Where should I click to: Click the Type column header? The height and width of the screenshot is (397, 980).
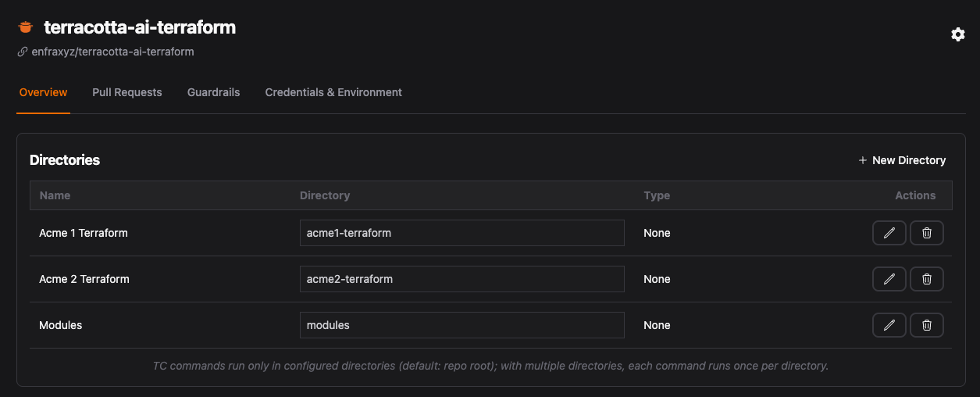click(x=657, y=195)
